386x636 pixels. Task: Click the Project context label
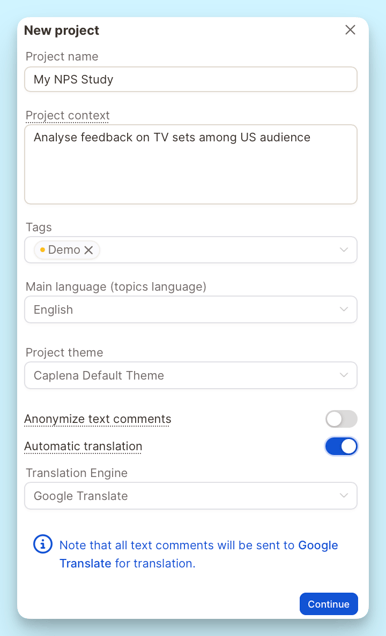point(67,116)
